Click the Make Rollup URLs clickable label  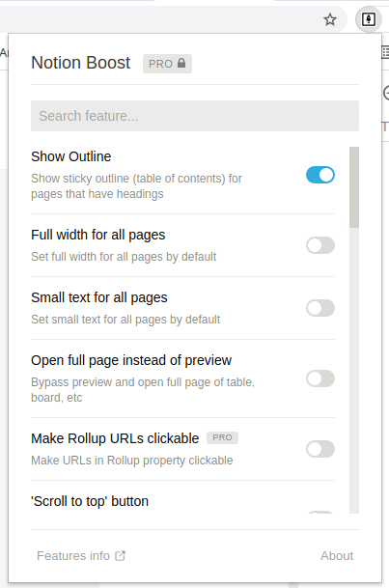click(115, 438)
